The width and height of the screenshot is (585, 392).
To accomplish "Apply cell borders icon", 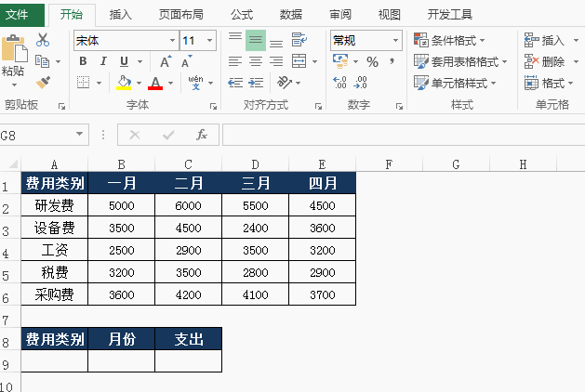I will [83, 83].
